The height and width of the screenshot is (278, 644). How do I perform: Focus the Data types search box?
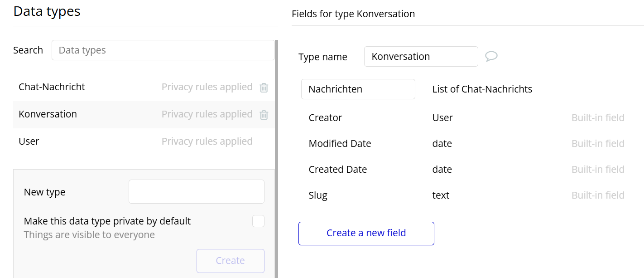tap(163, 50)
